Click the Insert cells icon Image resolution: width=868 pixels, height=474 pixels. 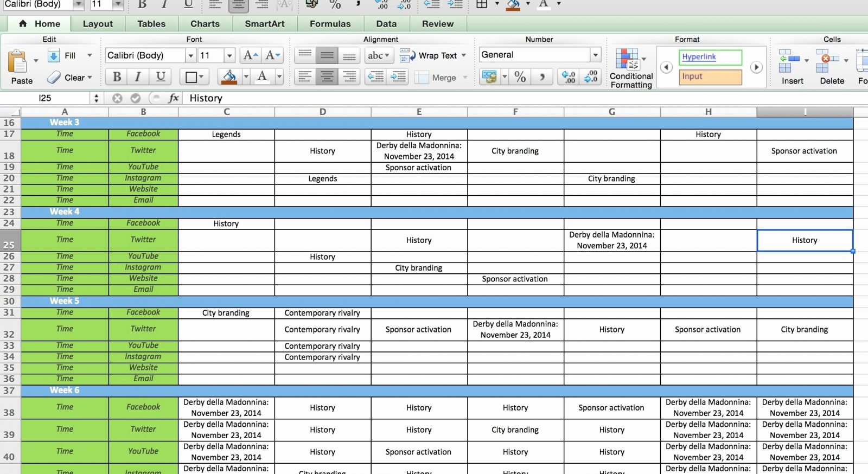[x=789, y=61]
